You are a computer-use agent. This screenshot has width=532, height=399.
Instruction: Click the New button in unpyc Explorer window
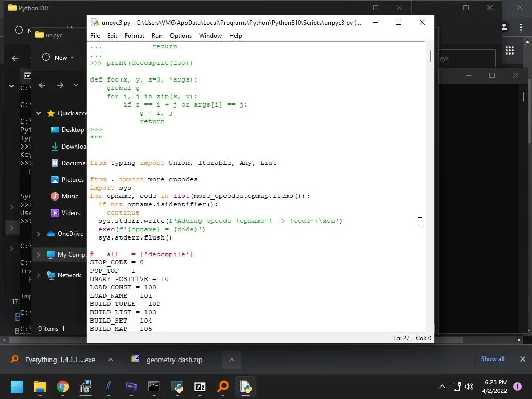pos(58,57)
